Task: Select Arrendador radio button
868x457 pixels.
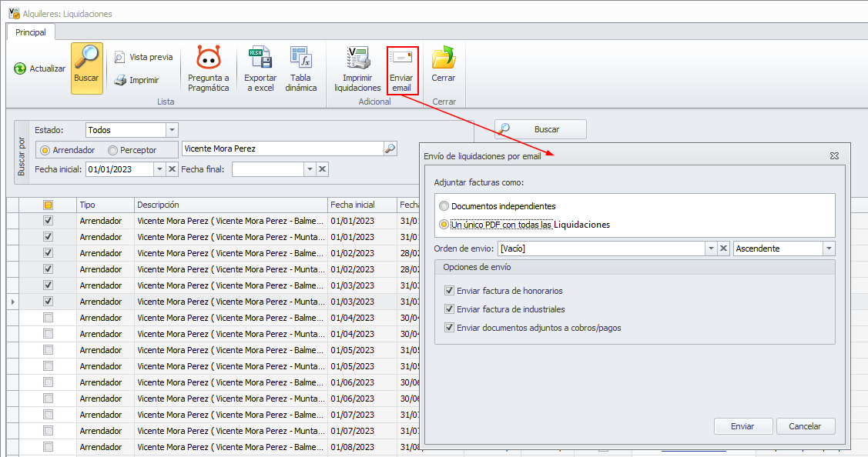Action: pyautogui.click(x=45, y=150)
